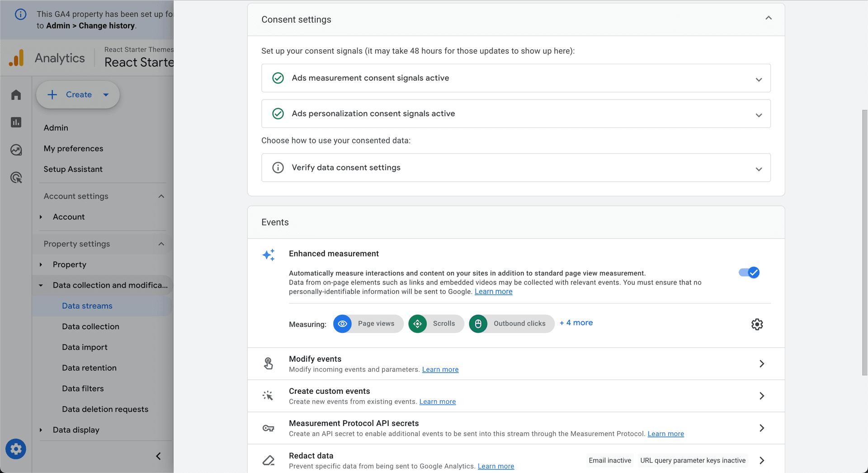This screenshot has width=868, height=473.
Task: Open enhanced measurement settings gear
Action: pyautogui.click(x=757, y=324)
